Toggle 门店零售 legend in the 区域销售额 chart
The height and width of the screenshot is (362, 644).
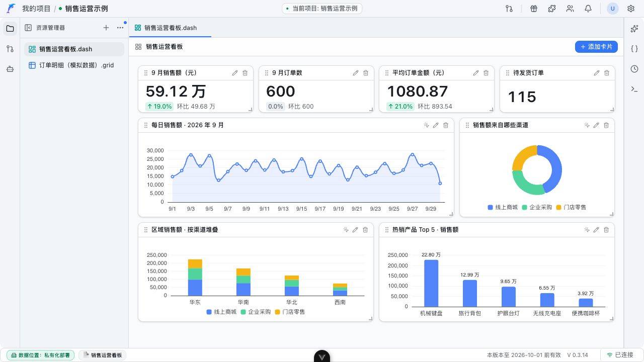(290, 312)
